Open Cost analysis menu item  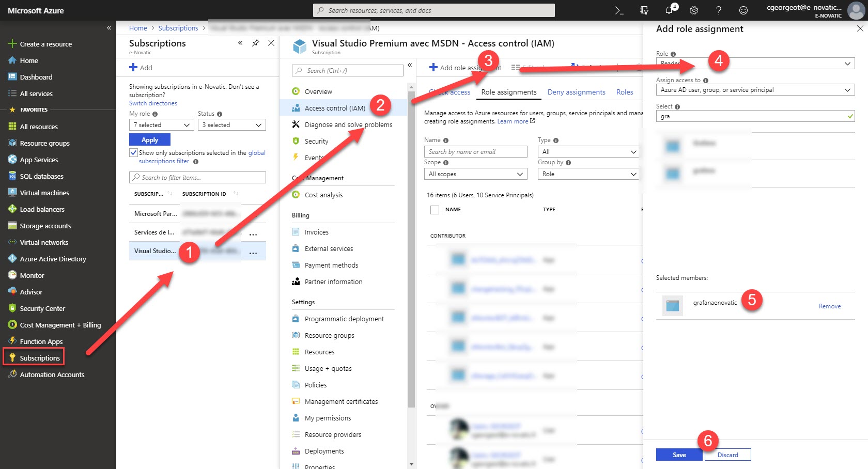tap(323, 195)
